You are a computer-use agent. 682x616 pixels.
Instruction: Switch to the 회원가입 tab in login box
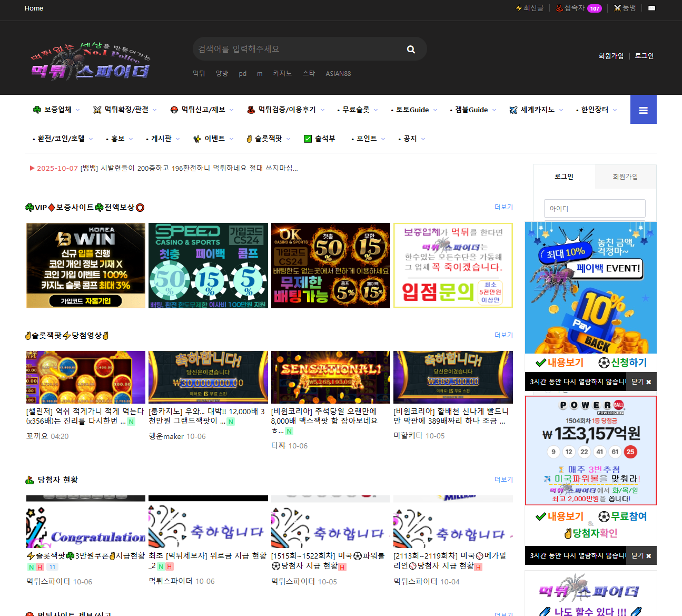(x=625, y=177)
